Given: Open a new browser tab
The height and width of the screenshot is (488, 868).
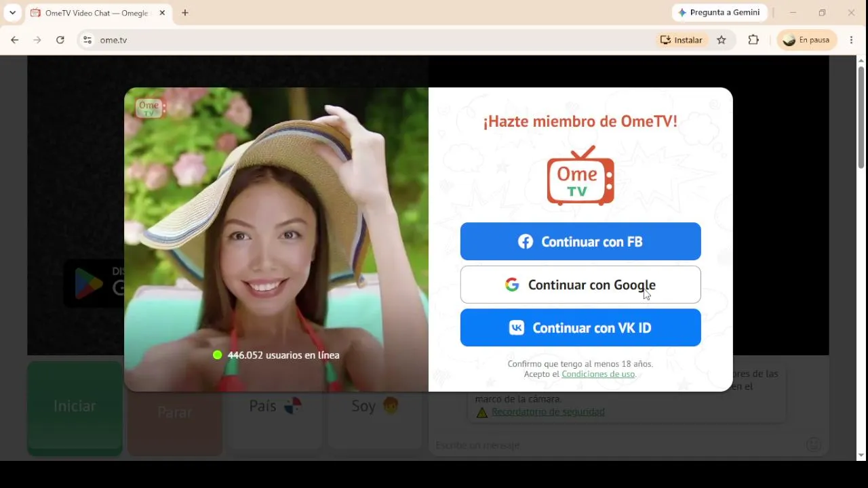Looking at the screenshot, I should pyautogui.click(x=185, y=13).
